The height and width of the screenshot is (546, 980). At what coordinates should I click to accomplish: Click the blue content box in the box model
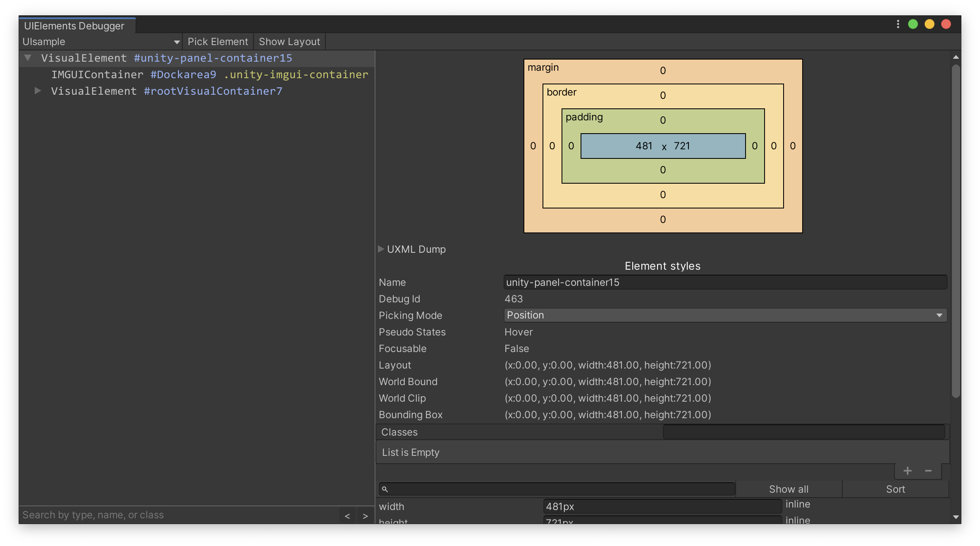pos(662,146)
